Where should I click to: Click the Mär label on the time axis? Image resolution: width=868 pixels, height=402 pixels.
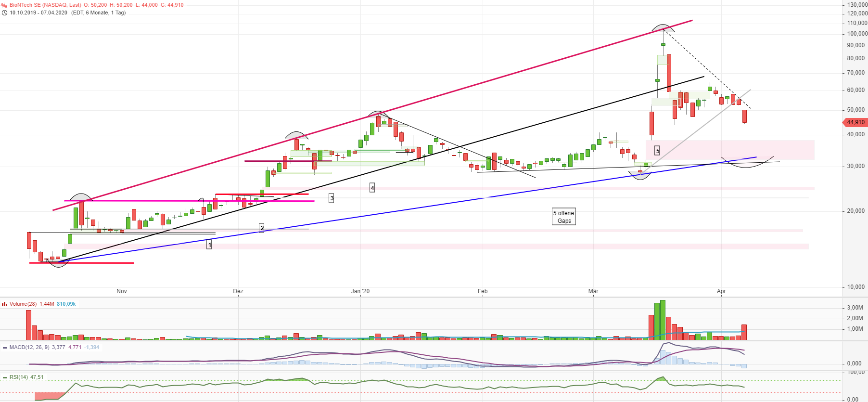593,291
